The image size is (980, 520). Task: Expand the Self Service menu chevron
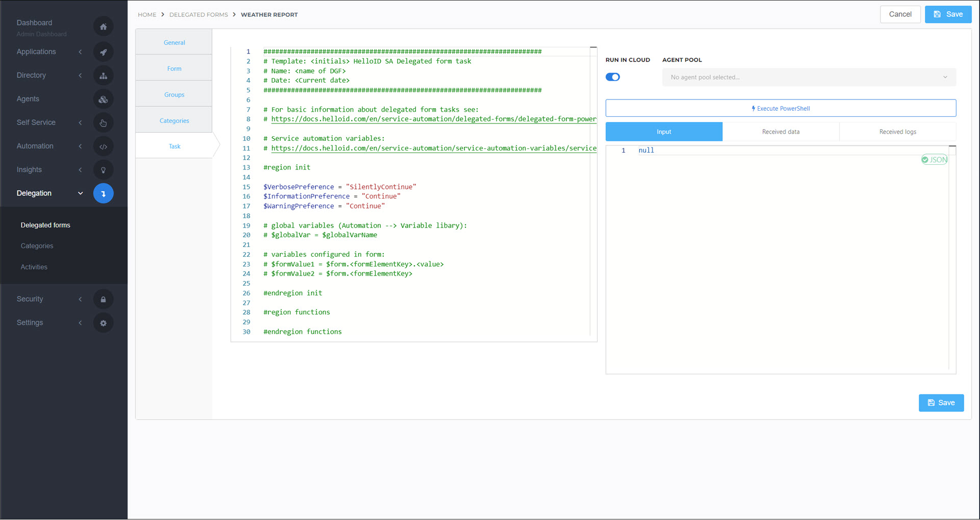click(x=80, y=122)
